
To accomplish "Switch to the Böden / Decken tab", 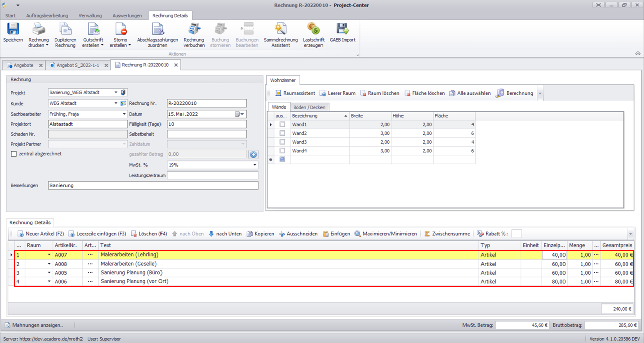I will [x=309, y=107].
